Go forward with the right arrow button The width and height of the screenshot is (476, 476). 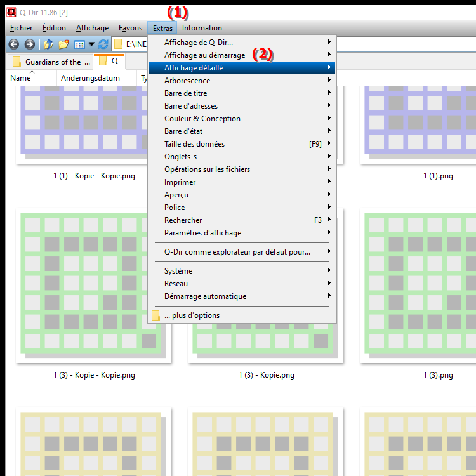(x=29, y=44)
